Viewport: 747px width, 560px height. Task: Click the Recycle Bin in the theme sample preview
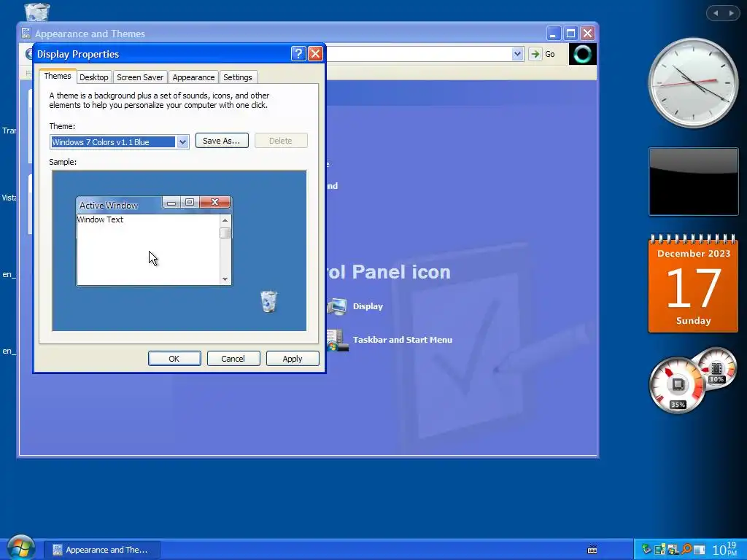pyautogui.click(x=268, y=301)
